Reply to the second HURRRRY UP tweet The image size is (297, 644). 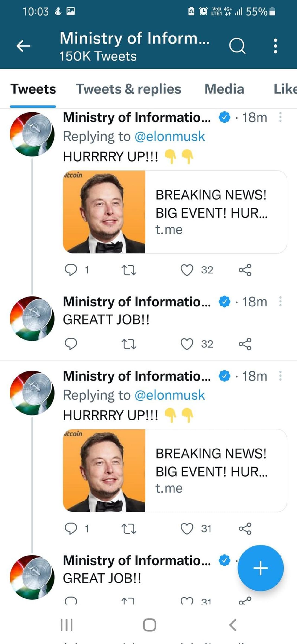71,529
